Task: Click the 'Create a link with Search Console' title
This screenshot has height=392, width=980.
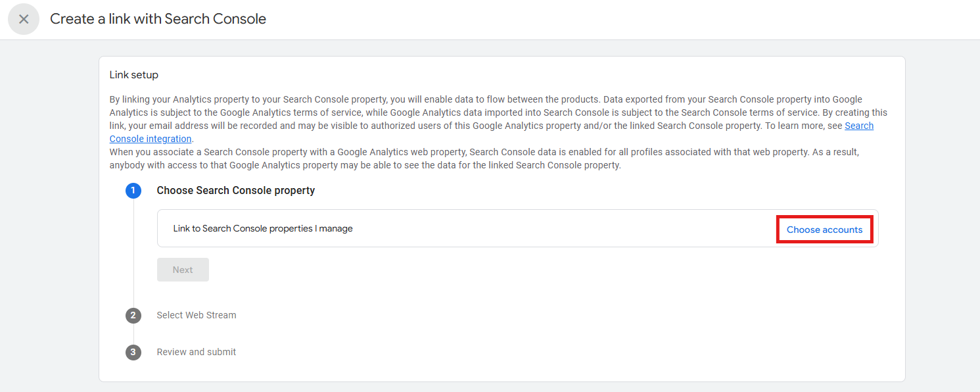Action: coord(158,19)
